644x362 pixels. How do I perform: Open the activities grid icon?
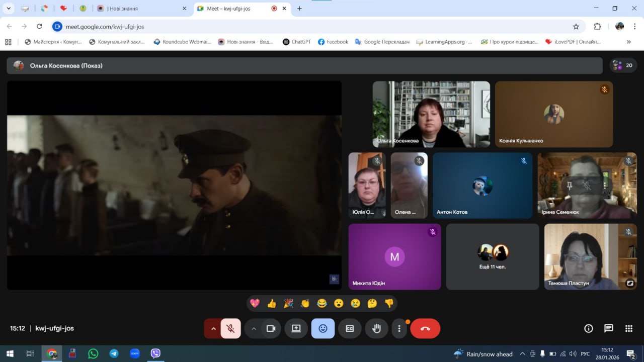tap(628, 328)
